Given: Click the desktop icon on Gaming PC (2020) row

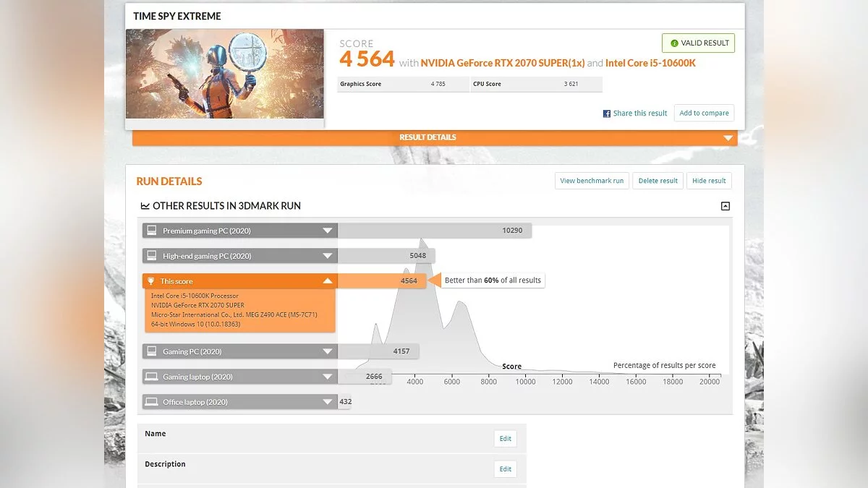Looking at the screenshot, I should coord(152,351).
